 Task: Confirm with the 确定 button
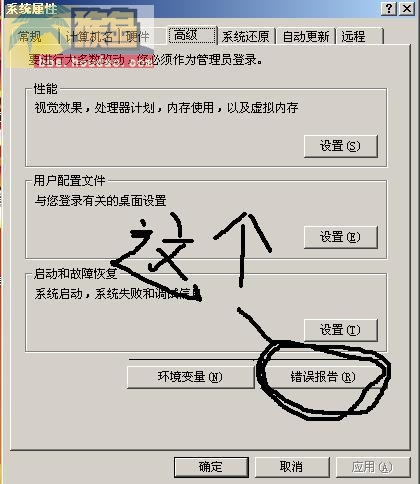pyautogui.click(x=211, y=467)
